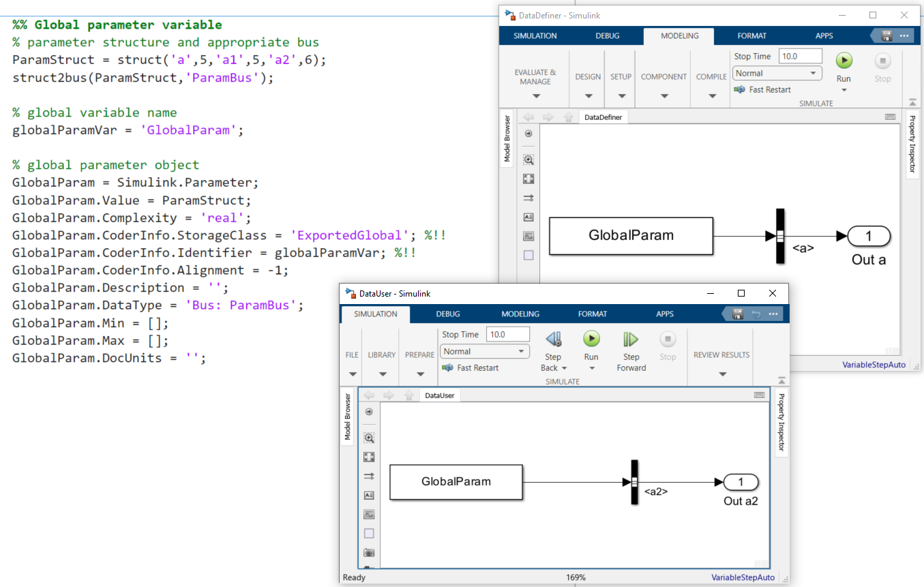Expand Setup section in DataDefiner
Viewport: 924px width, 587px height.
coord(621,97)
